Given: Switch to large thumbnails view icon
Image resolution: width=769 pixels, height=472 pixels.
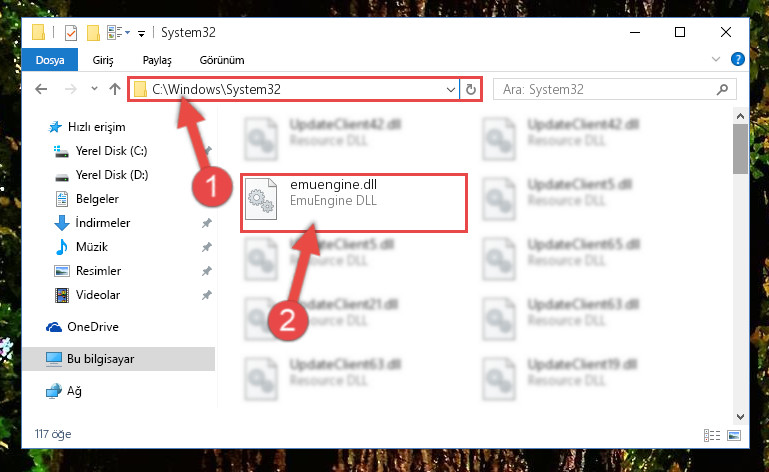Looking at the screenshot, I should point(734,435).
